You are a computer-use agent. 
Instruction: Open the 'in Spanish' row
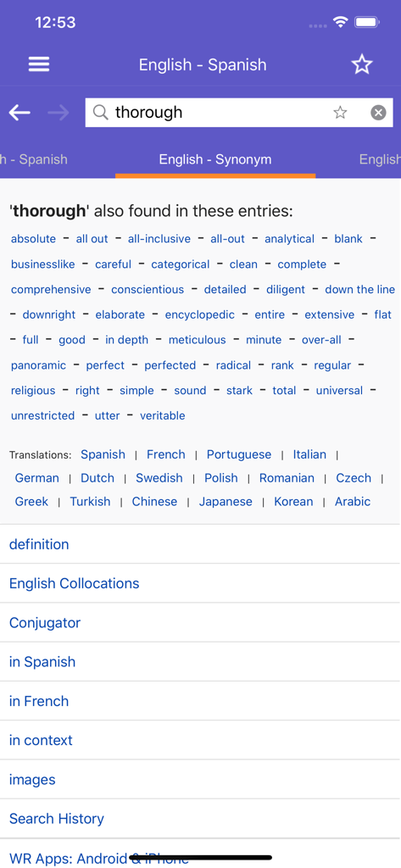click(200, 662)
